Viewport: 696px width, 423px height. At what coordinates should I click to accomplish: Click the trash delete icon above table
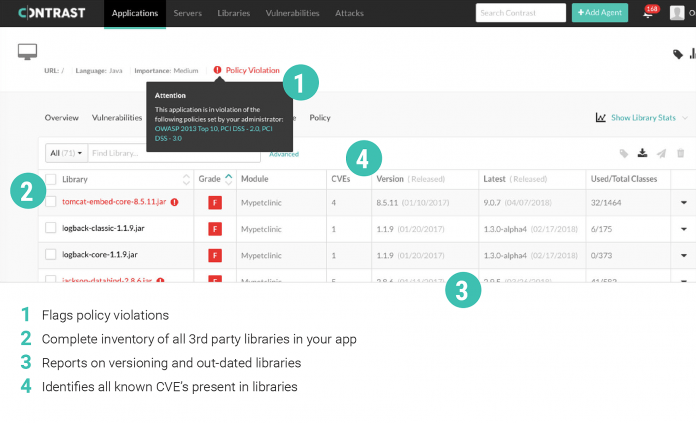(x=681, y=153)
